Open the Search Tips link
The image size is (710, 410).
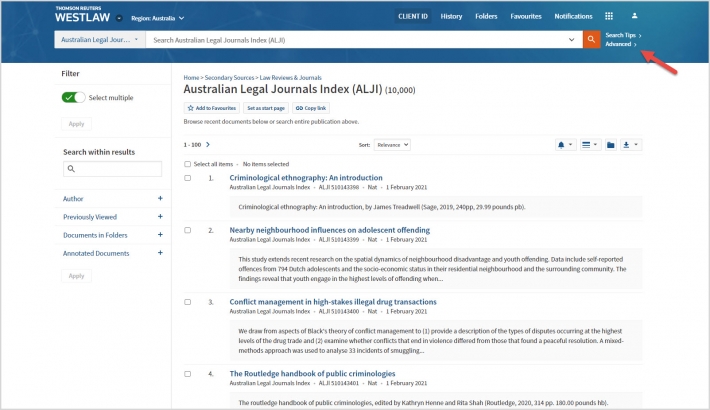tap(623, 35)
